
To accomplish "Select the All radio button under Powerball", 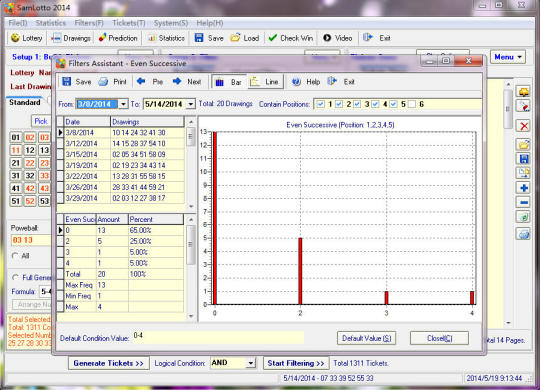I will pyautogui.click(x=15, y=256).
